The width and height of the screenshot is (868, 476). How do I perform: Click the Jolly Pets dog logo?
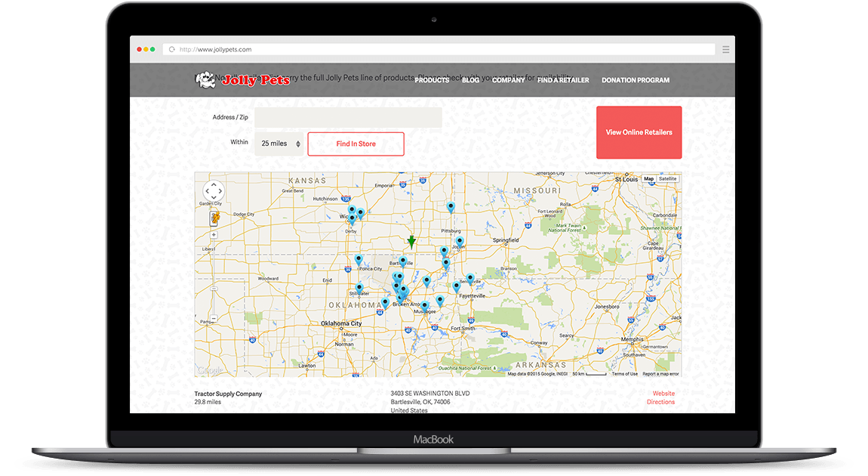pos(205,80)
